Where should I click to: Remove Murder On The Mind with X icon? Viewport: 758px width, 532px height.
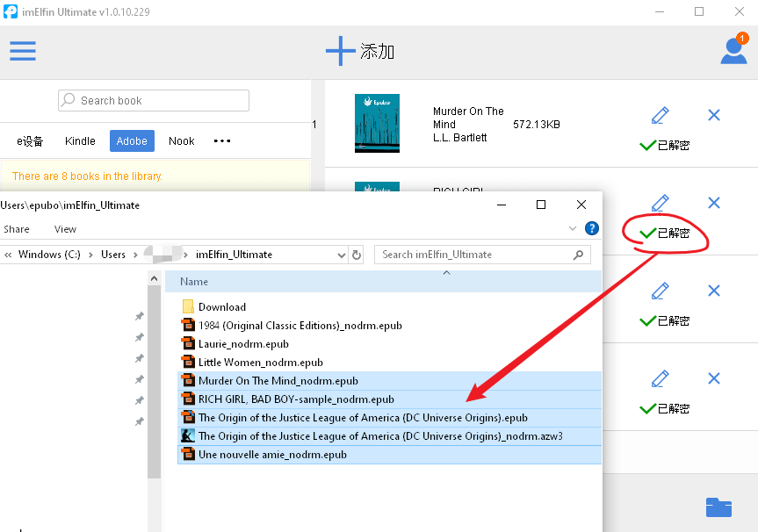(x=714, y=115)
